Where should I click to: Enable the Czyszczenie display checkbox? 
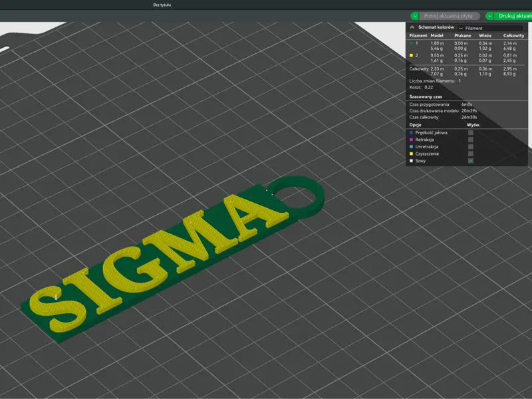(471, 154)
